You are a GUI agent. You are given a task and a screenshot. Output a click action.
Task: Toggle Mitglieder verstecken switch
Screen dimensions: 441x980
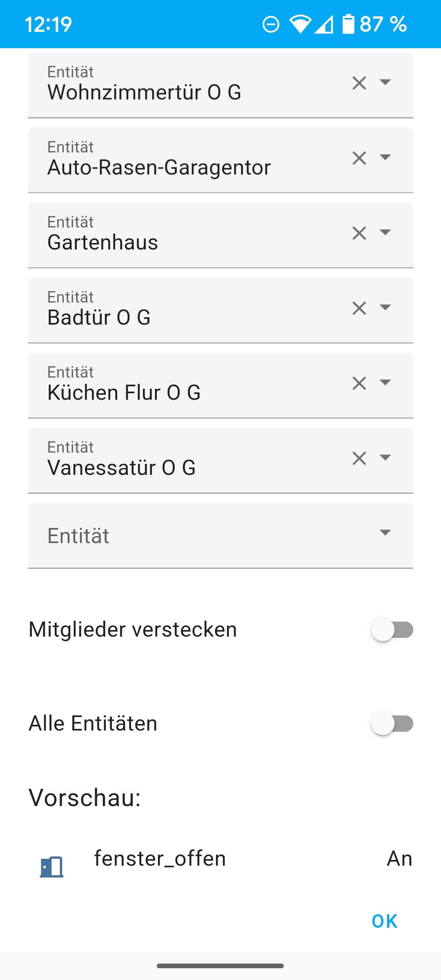[x=392, y=630]
